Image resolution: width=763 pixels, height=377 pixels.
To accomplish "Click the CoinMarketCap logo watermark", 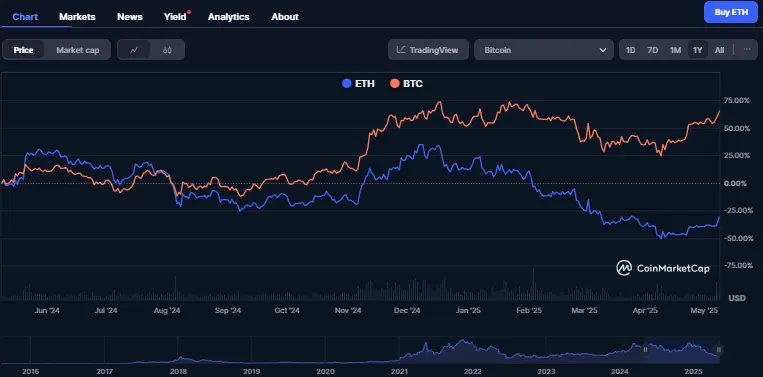I will [663, 268].
